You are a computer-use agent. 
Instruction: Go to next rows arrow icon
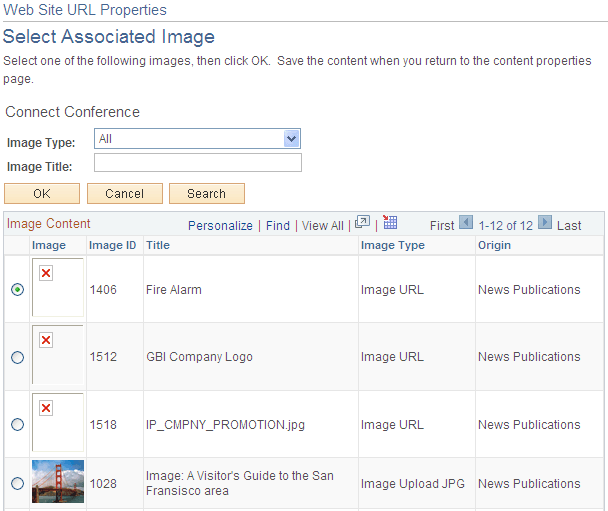tap(545, 223)
